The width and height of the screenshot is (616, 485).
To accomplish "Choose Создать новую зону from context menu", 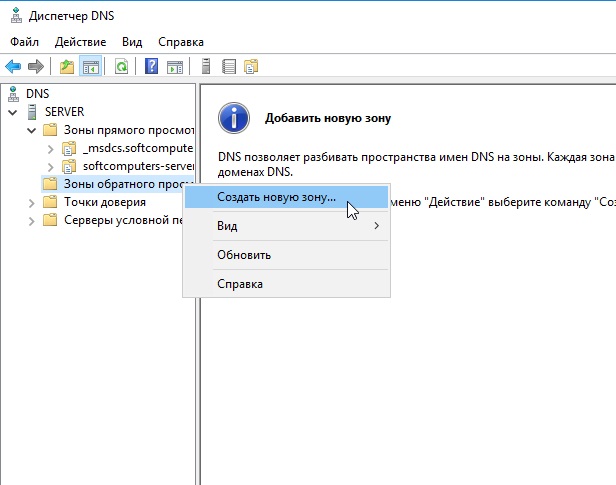I will coord(276,197).
